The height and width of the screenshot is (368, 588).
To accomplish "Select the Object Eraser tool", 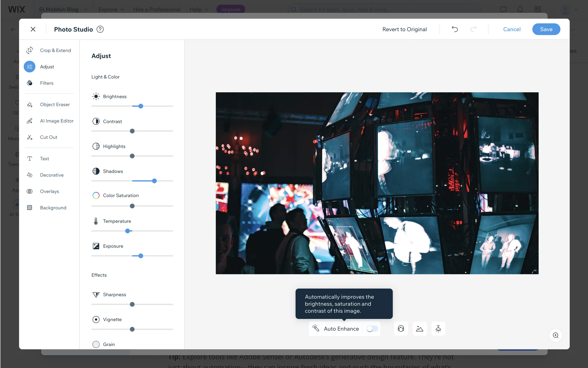I will [x=55, y=105].
